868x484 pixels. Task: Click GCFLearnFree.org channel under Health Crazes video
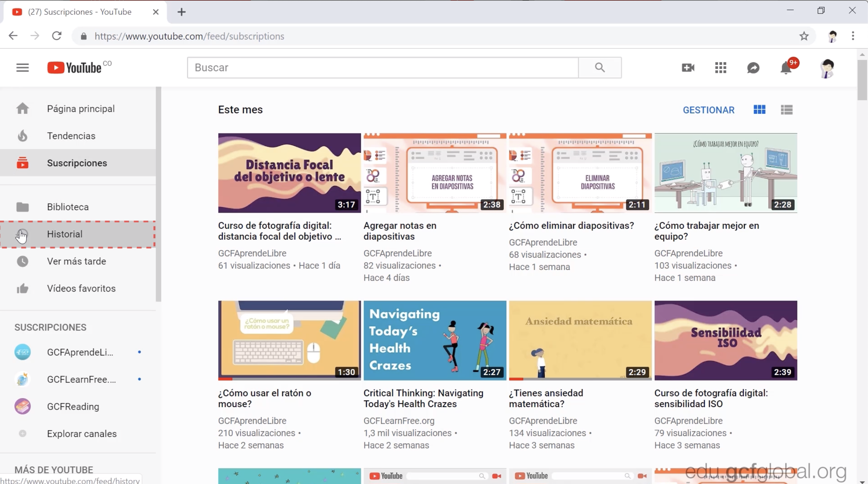tap(399, 421)
